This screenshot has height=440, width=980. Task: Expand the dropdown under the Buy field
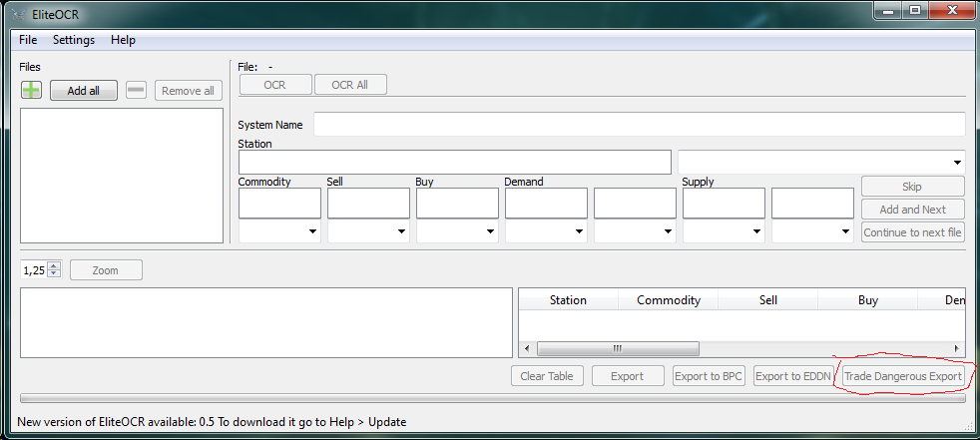click(x=490, y=232)
